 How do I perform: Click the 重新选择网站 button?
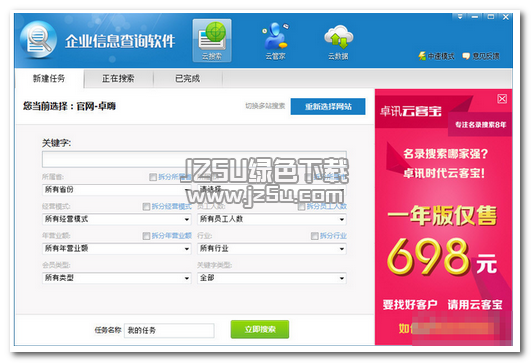[x=328, y=107]
